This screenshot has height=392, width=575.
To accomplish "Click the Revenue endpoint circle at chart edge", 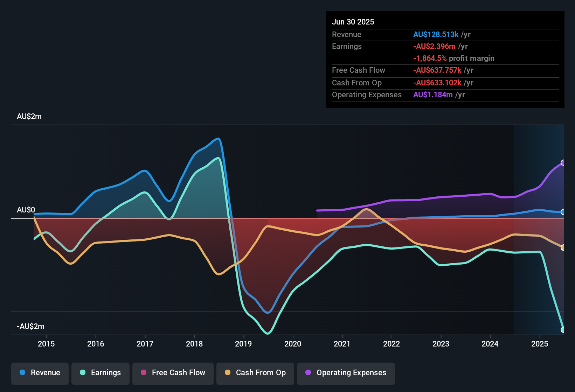I will coord(563,212).
